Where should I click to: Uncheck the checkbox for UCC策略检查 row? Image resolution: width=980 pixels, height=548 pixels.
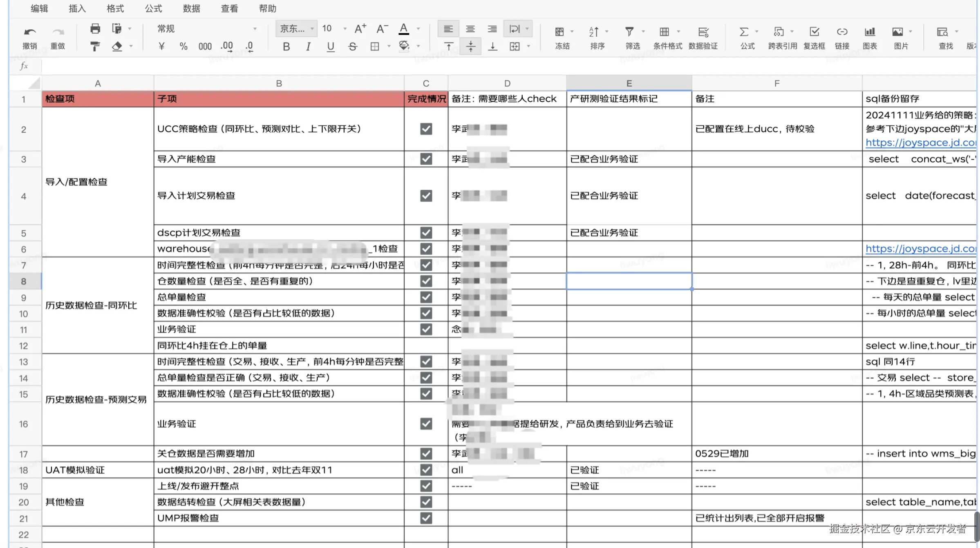(426, 129)
